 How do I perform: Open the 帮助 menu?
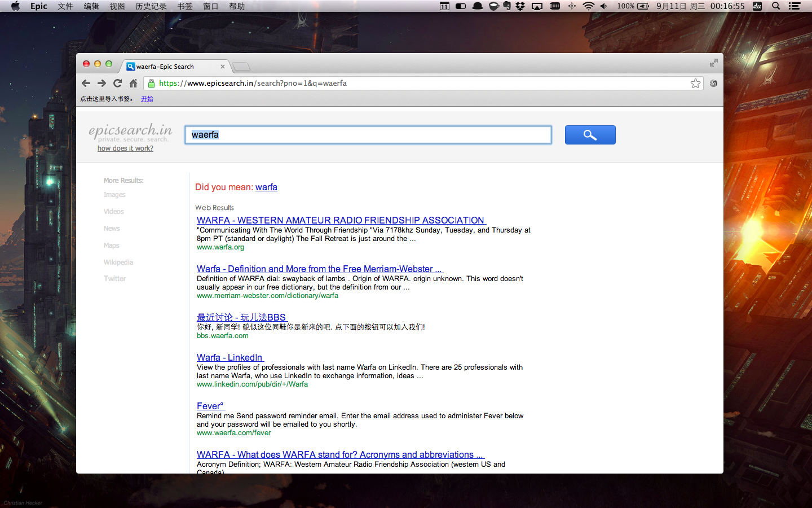coord(237,6)
